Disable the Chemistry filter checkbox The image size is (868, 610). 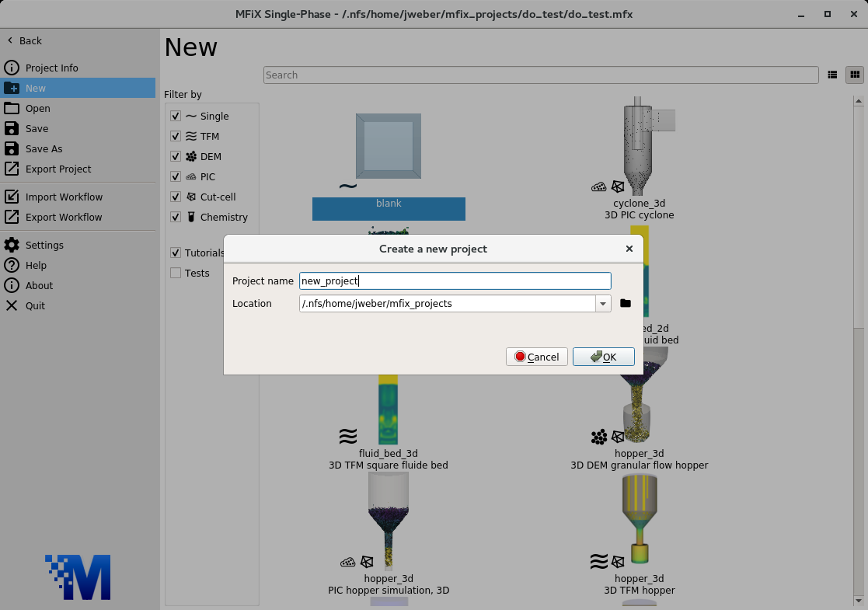176,217
